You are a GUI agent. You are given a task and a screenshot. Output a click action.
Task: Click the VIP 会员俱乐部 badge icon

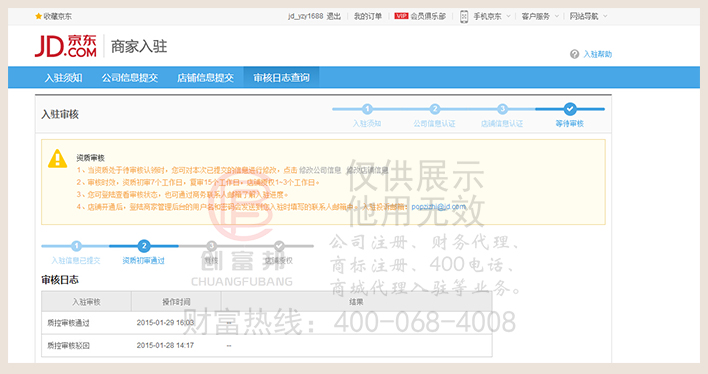(401, 16)
